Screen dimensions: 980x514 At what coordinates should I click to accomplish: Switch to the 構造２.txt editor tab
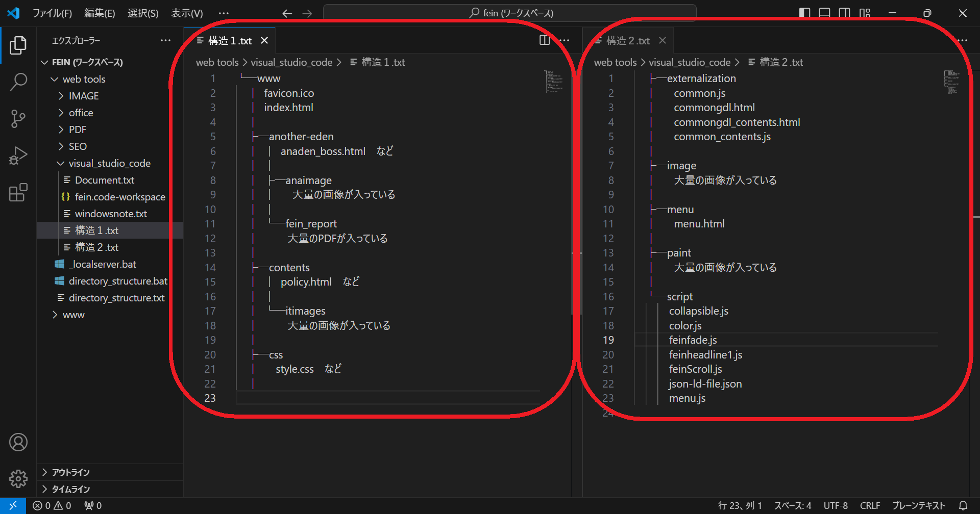pos(628,40)
